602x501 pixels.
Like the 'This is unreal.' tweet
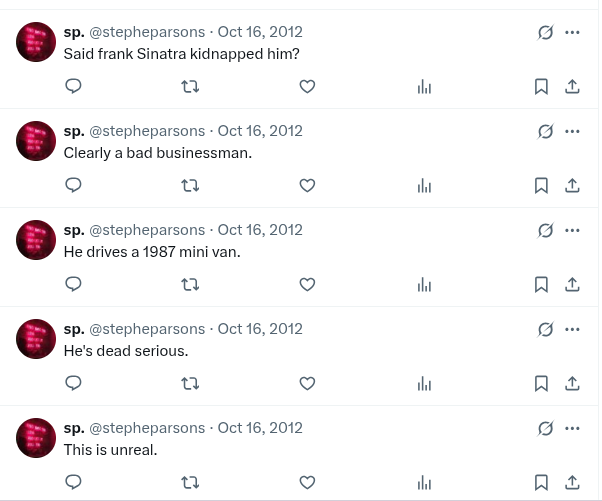[x=307, y=483]
